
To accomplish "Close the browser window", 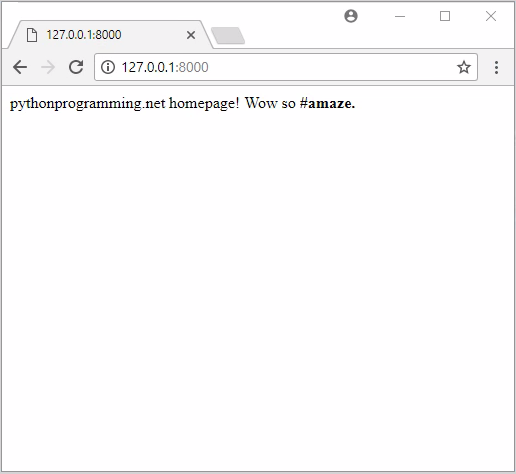I will [491, 16].
